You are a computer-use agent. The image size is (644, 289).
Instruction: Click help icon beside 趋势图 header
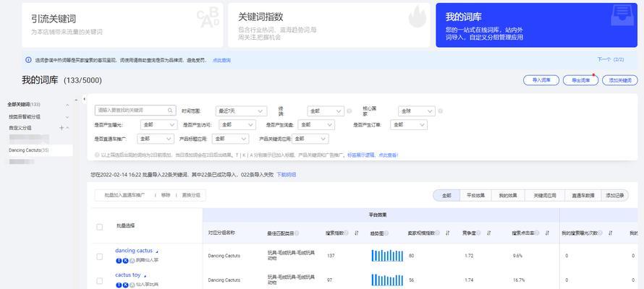pyautogui.click(x=386, y=233)
